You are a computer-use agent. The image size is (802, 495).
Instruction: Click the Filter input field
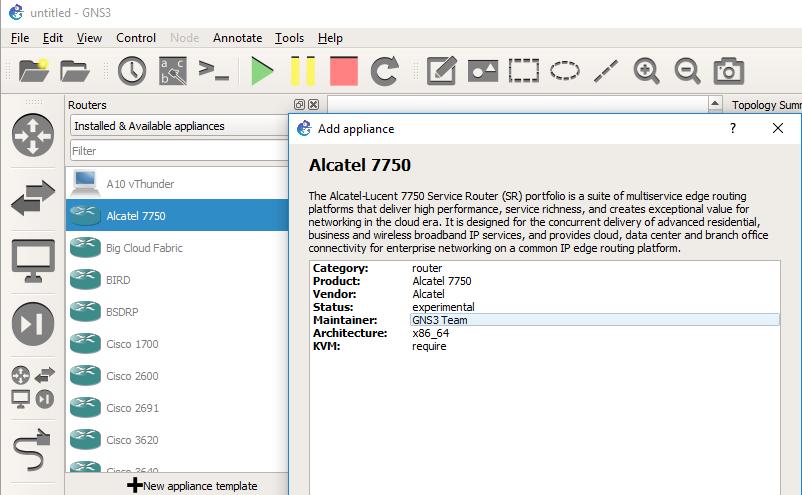tap(179, 151)
